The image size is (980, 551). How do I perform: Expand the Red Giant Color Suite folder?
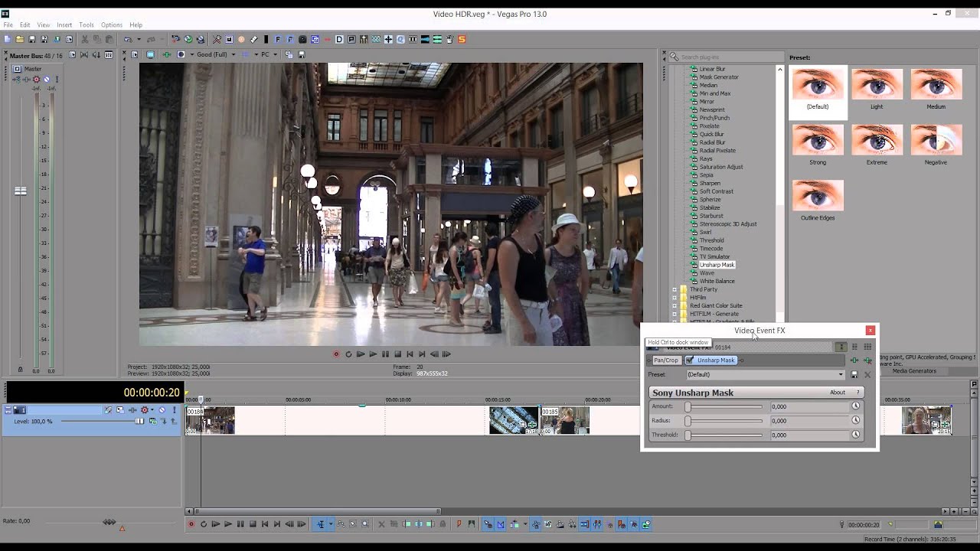pos(675,305)
